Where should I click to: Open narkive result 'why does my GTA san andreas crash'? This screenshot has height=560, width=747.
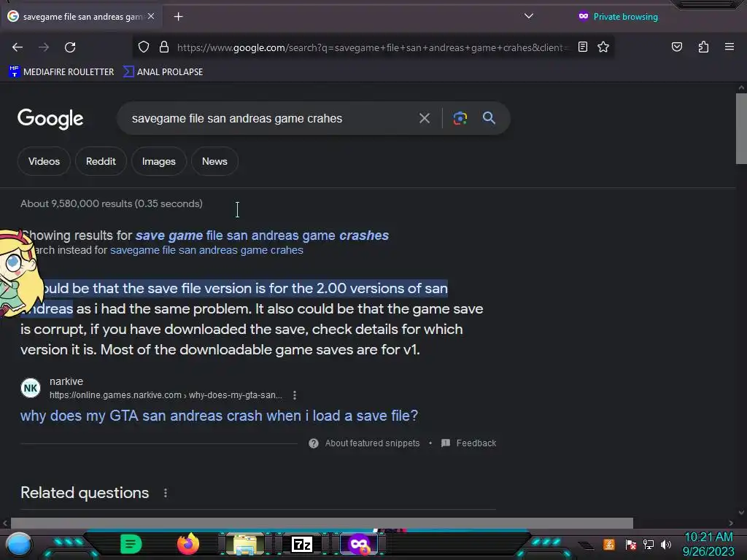point(219,416)
